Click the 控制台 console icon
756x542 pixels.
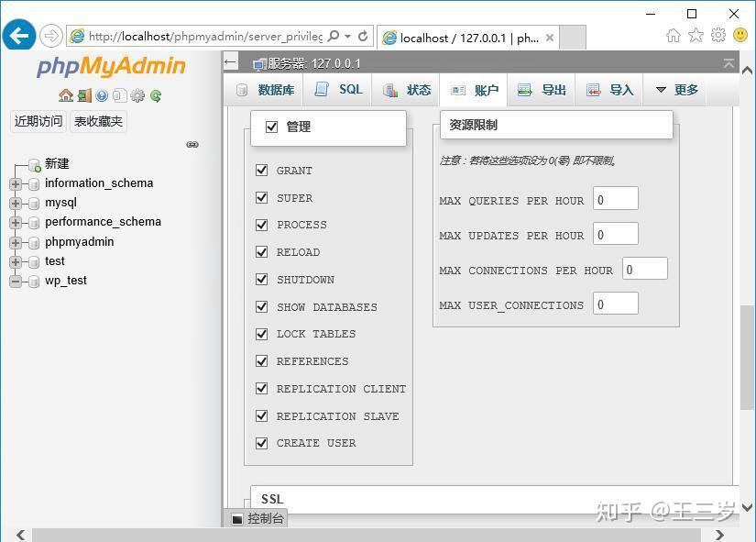tap(236, 519)
